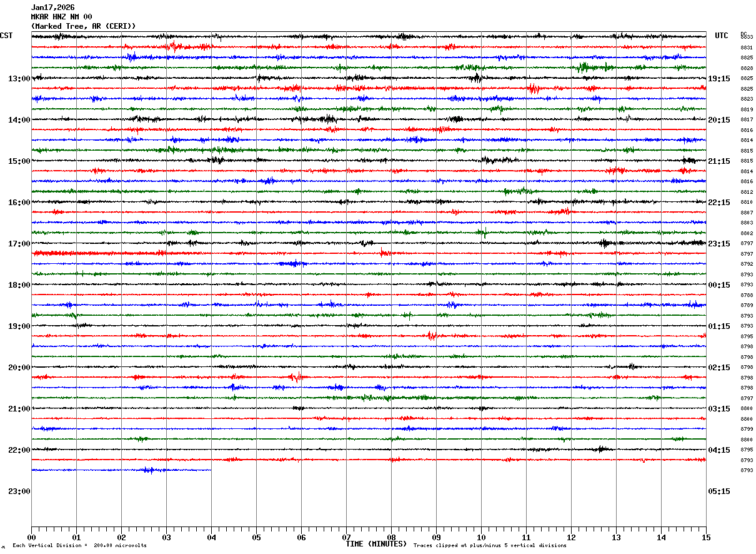The width and height of the screenshot is (756, 554).
Task: Click the UTC time label '01:15'
Action: click(x=719, y=326)
